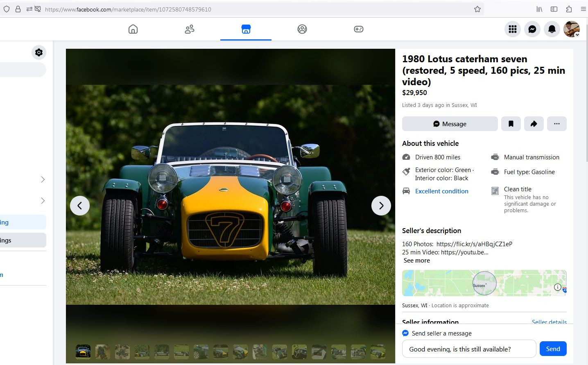Image resolution: width=588 pixels, height=365 pixels.
Task: Click the browser address bar URL
Action: tap(128, 9)
